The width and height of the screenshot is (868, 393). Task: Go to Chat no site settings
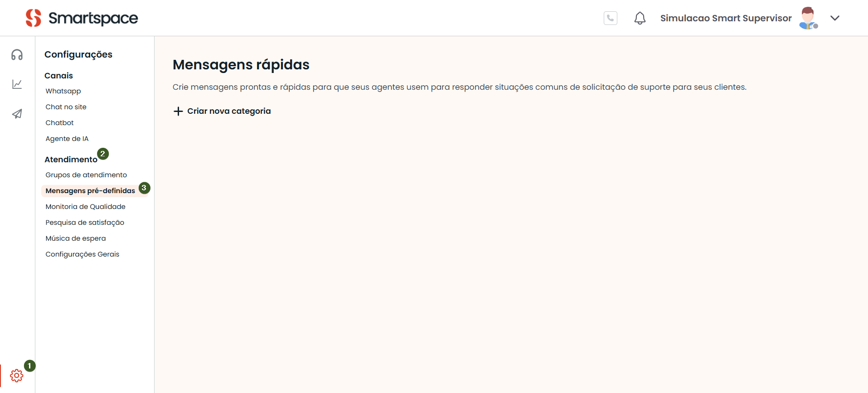66,107
